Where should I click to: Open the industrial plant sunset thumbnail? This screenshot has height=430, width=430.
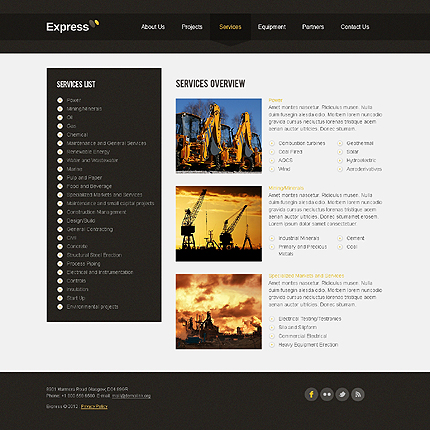click(x=219, y=311)
